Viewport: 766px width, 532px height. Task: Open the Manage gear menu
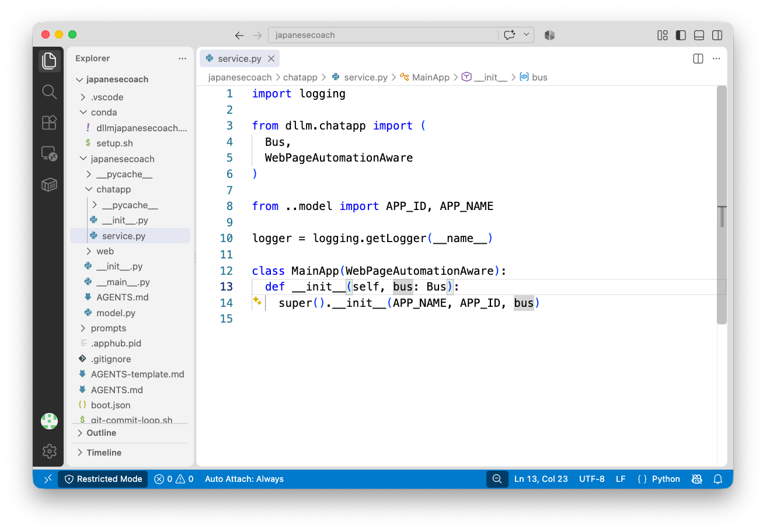(x=49, y=451)
